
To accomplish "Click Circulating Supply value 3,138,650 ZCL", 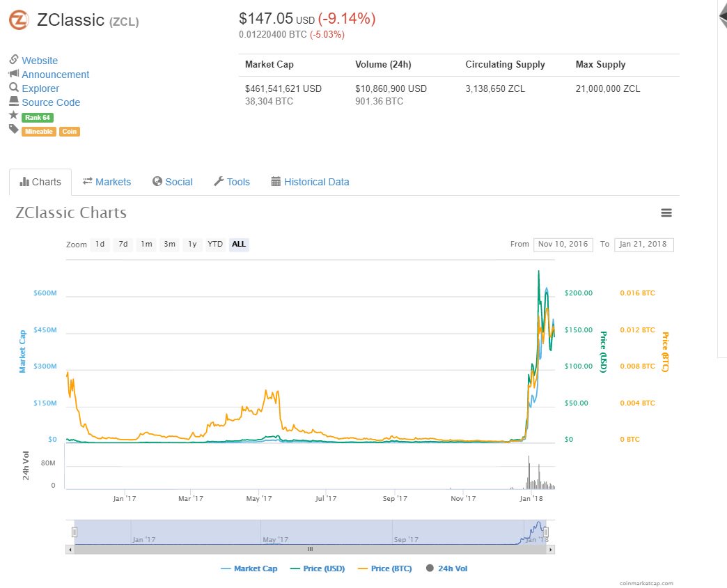I will (495, 88).
